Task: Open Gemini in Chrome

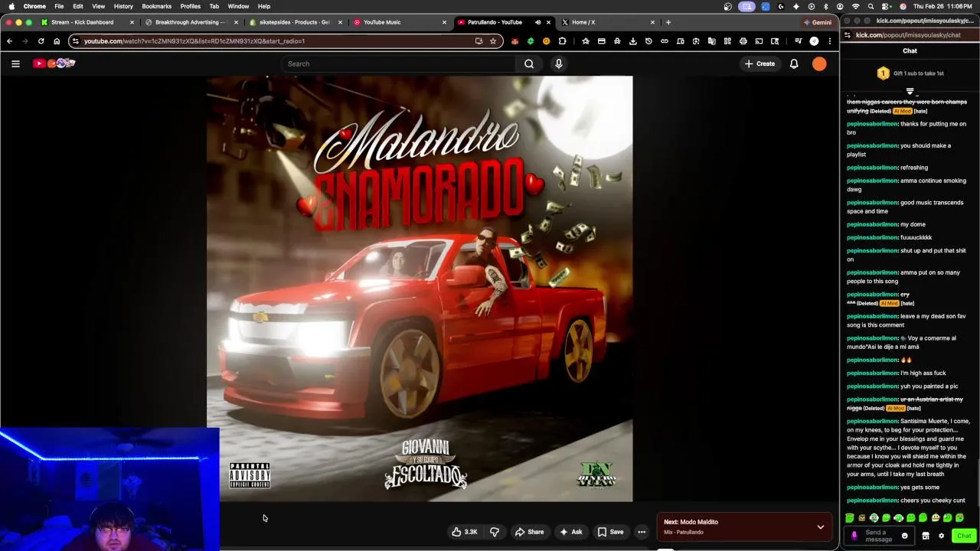Action: tap(817, 22)
